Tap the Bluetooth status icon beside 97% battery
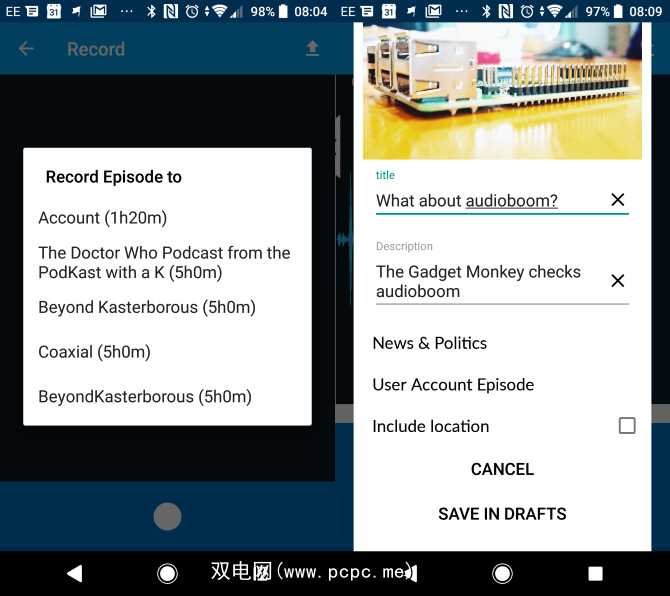Image resolution: width=670 pixels, height=596 pixels. pos(486,11)
